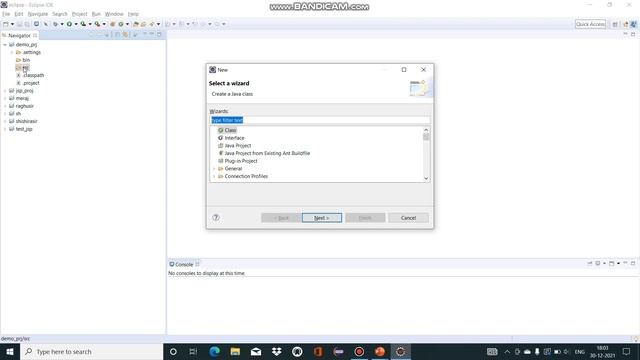Open the External Tools dropdown arrow

tap(104, 24)
